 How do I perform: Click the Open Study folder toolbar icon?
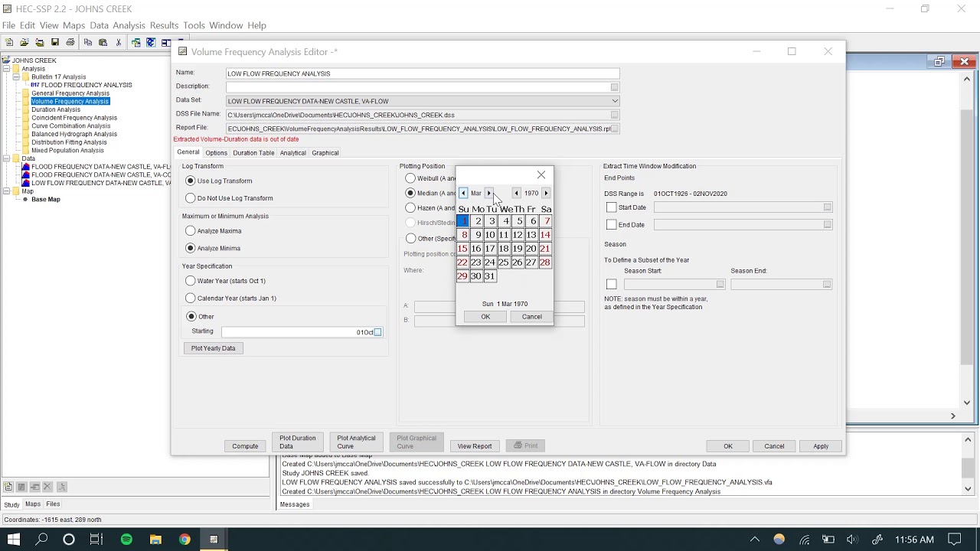click(x=24, y=43)
